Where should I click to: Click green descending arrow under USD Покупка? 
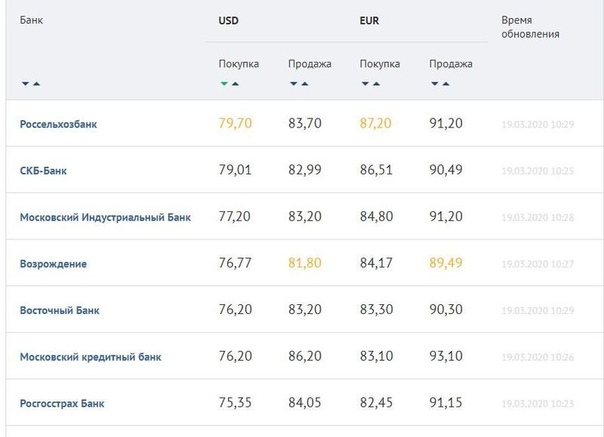[223, 83]
